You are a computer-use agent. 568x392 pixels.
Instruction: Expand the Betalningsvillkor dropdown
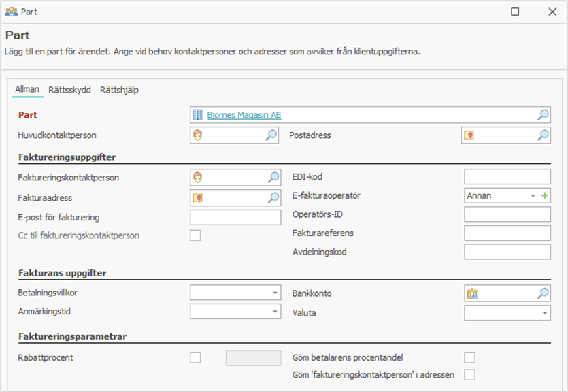[275, 293]
